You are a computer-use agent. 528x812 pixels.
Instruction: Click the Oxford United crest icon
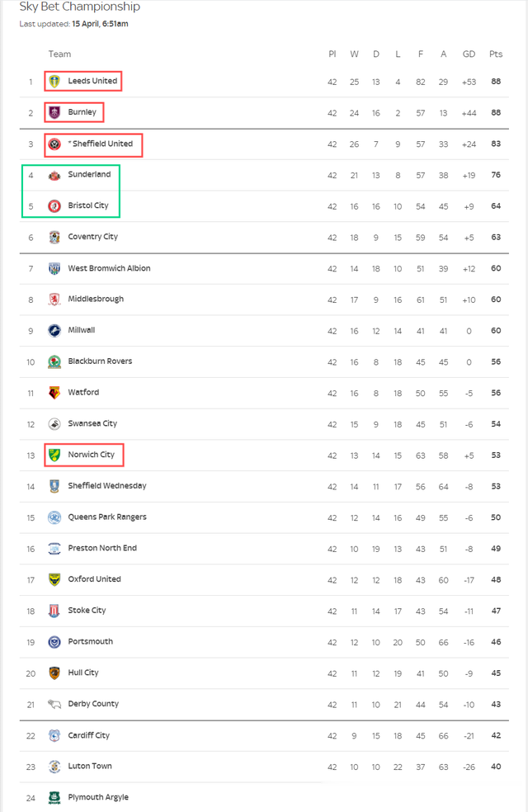tap(54, 579)
